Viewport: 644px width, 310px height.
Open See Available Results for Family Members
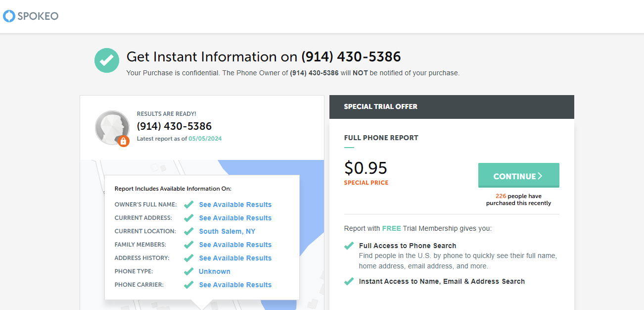(235, 245)
